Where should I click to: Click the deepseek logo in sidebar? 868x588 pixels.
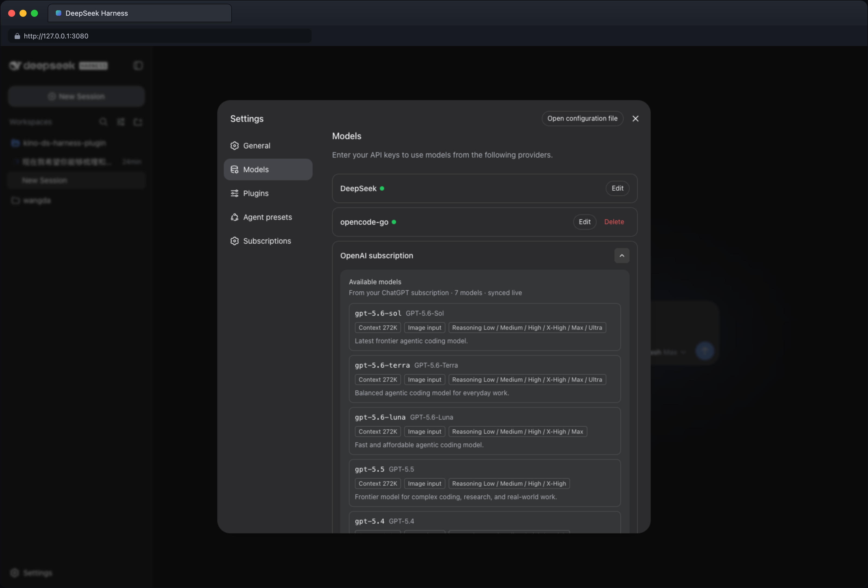58,66
